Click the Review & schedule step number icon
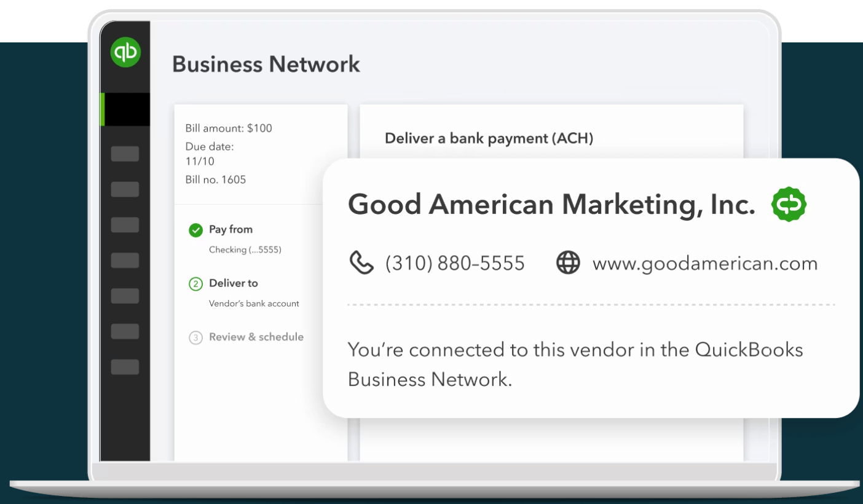Screen dimensions: 863x504 [195, 337]
